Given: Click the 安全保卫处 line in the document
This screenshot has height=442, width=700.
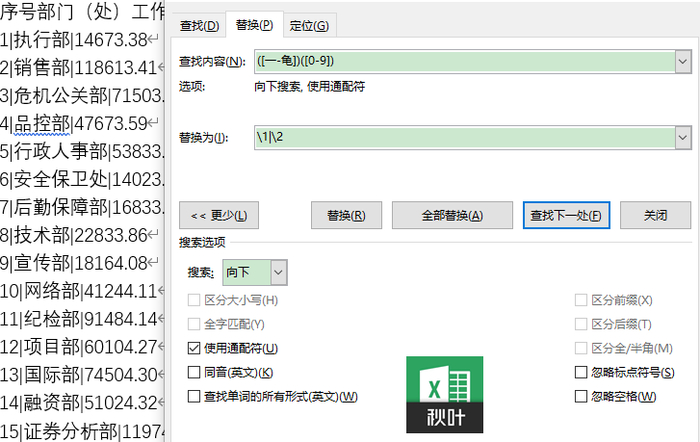Looking at the screenshot, I should click(82, 179).
